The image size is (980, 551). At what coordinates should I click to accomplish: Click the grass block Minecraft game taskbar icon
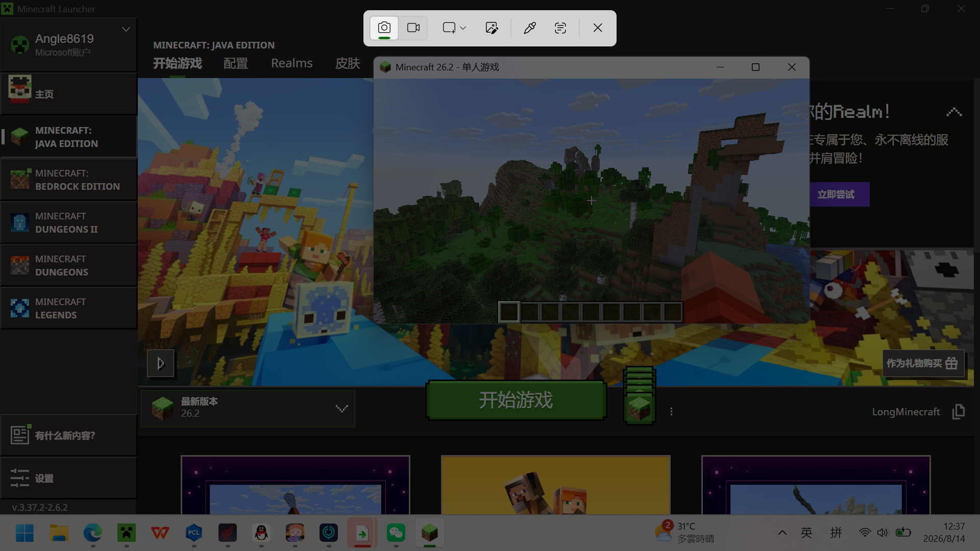click(x=430, y=533)
